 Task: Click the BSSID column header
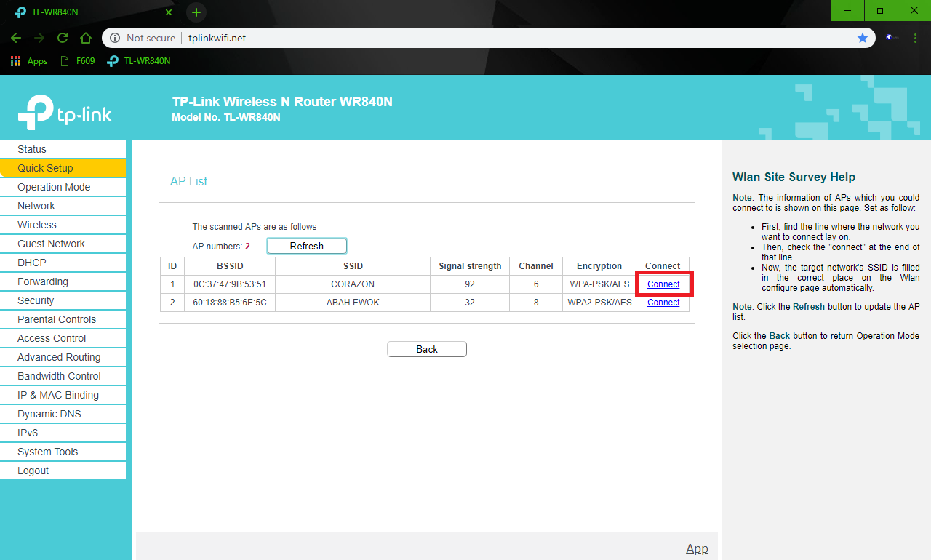[x=230, y=266]
